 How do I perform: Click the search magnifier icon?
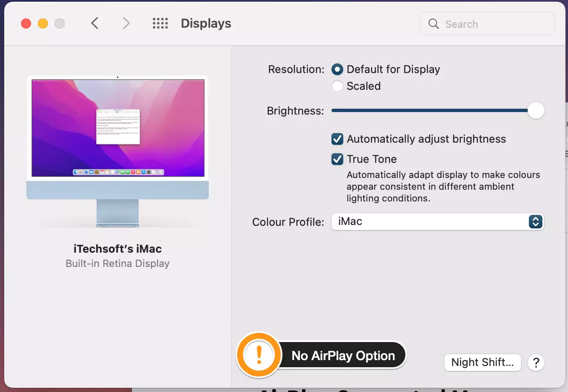434,24
